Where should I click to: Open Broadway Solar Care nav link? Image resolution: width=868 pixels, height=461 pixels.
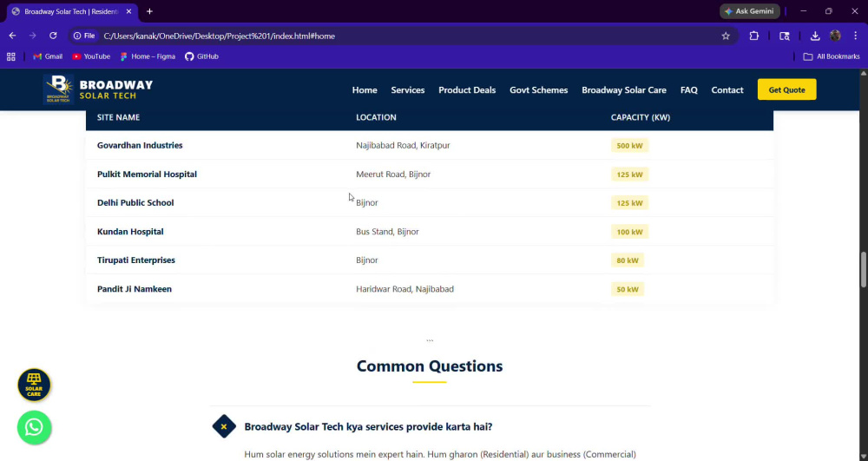click(624, 89)
